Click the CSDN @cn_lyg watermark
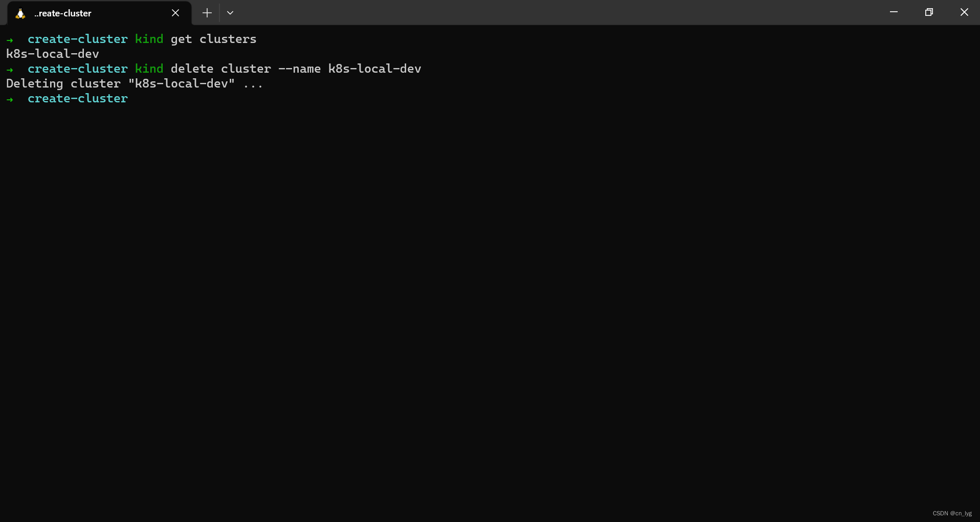The width and height of the screenshot is (980, 522). (x=952, y=513)
